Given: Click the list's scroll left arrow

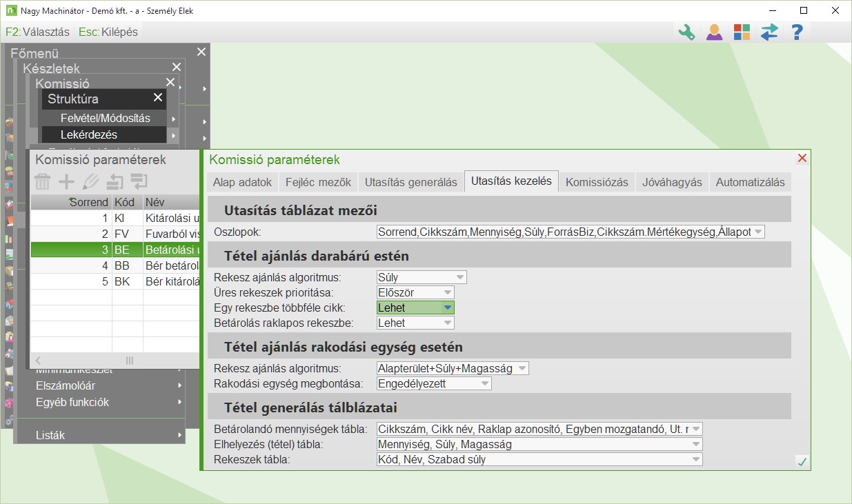Looking at the screenshot, I should (38, 361).
